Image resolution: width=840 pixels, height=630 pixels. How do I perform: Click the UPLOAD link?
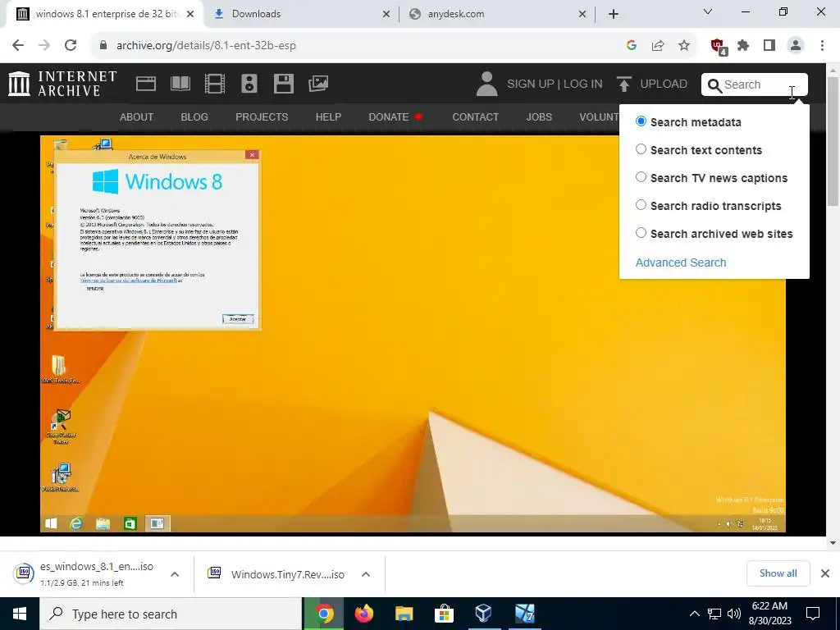(x=663, y=84)
